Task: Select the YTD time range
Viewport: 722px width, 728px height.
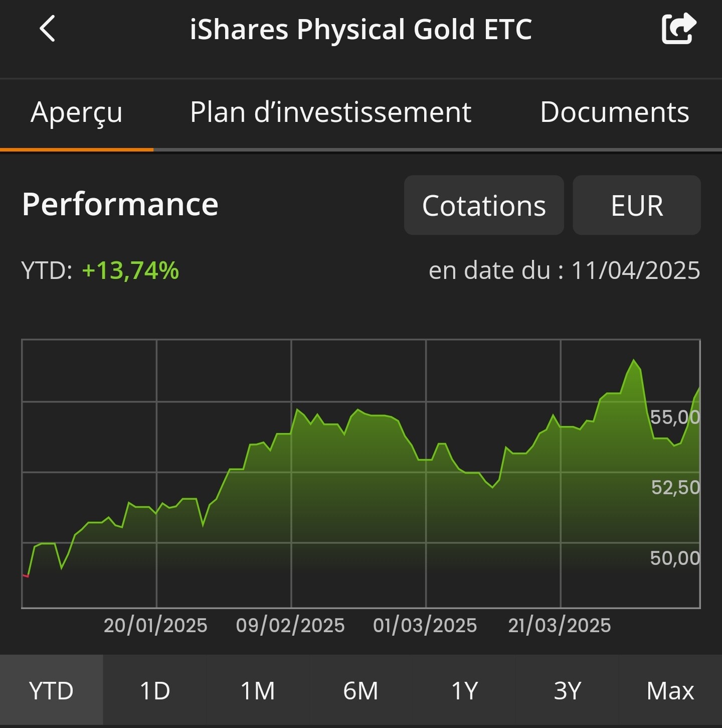Action: [51, 690]
